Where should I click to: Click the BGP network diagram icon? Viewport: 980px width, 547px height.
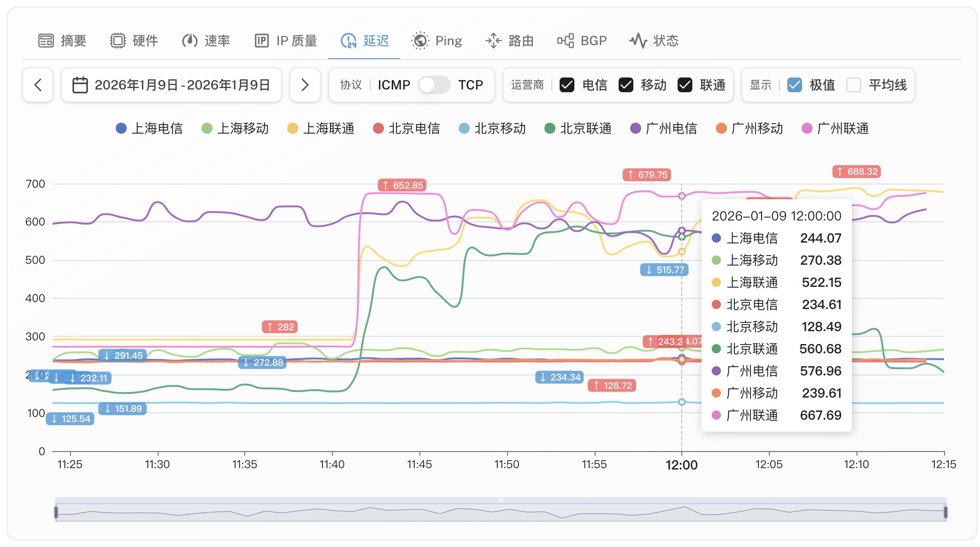point(567,41)
